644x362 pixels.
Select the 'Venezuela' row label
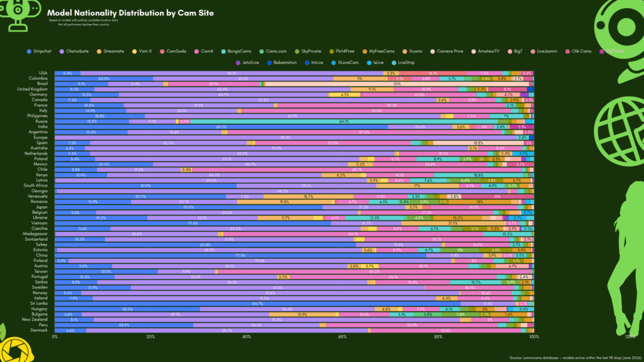(37, 196)
